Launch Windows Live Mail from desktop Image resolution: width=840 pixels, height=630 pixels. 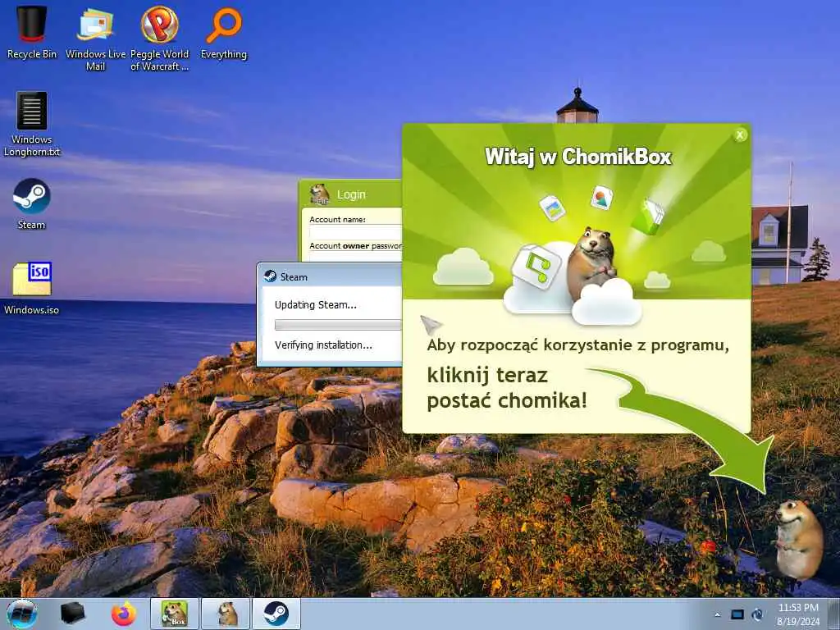[95, 39]
